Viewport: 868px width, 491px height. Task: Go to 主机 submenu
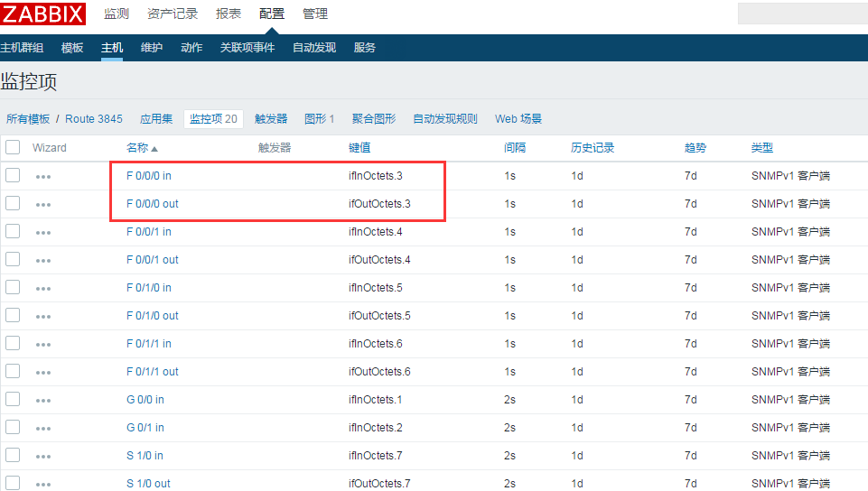pos(112,48)
